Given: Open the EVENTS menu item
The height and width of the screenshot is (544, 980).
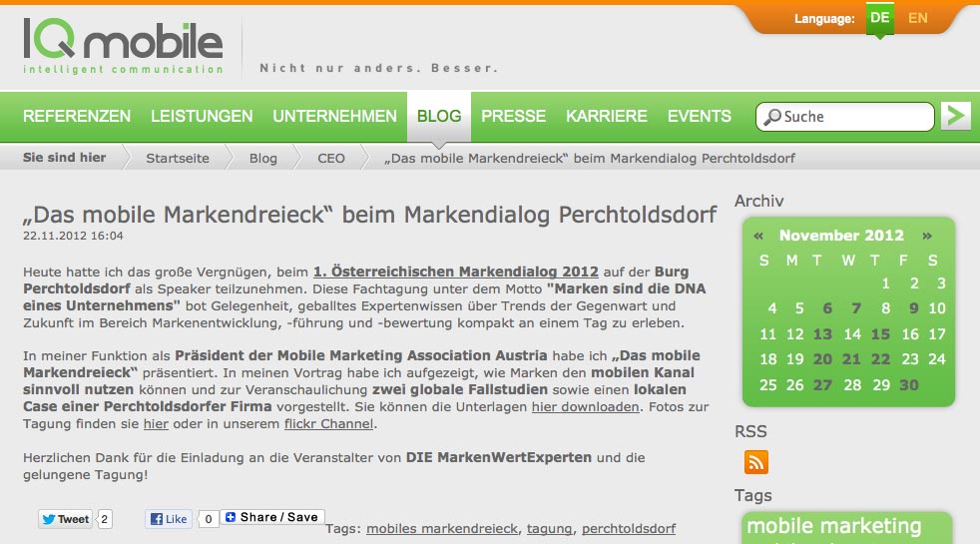Looking at the screenshot, I should click(x=699, y=117).
